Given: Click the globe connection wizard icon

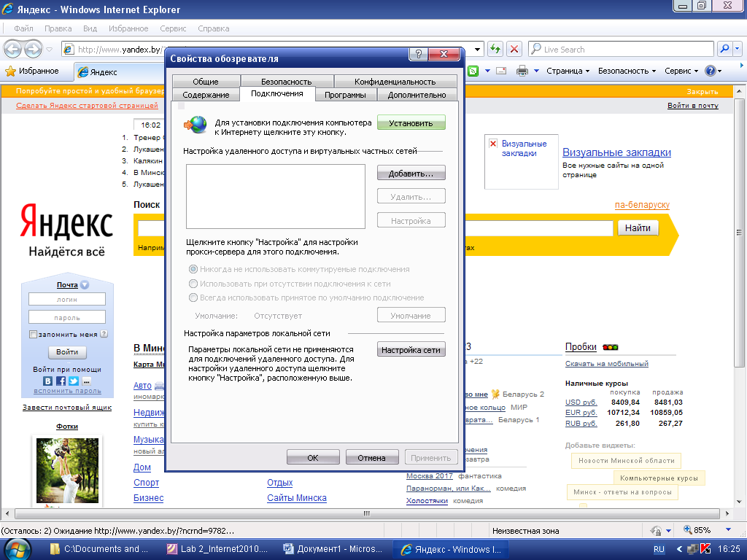Looking at the screenshot, I should [x=196, y=125].
